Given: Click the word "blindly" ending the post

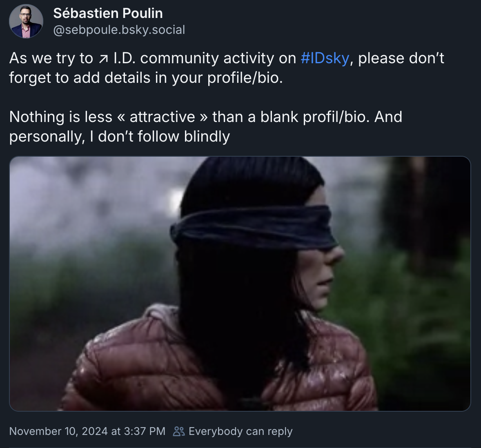Looking at the screenshot, I should coord(207,137).
